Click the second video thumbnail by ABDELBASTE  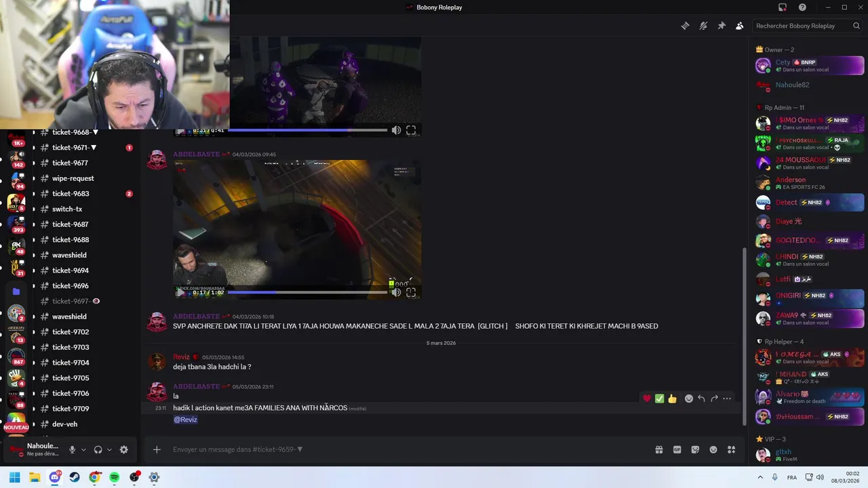tap(297, 229)
